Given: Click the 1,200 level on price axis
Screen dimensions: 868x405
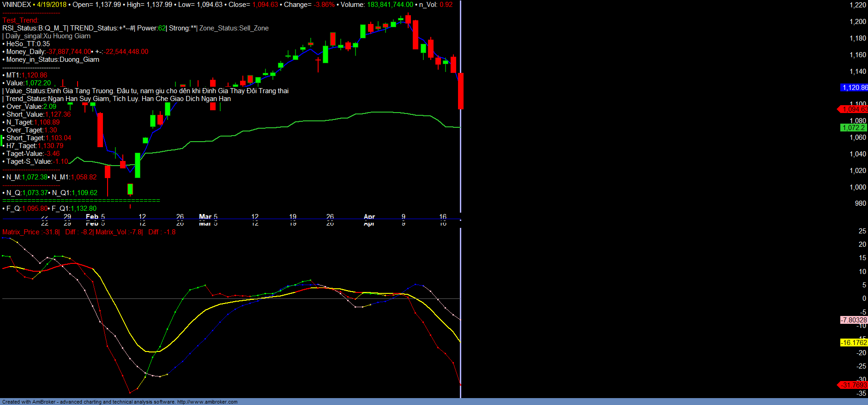Looking at the screenshot, I should (x=858, y=22).
